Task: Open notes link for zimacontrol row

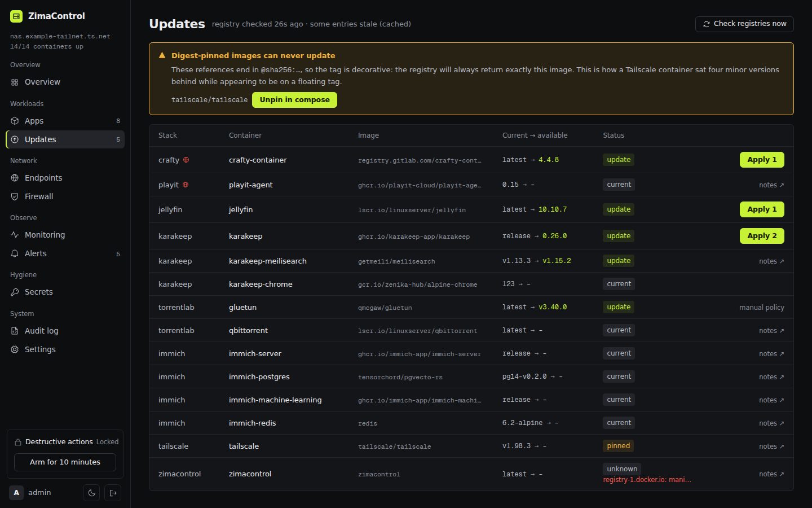Action: pos(771,474)
